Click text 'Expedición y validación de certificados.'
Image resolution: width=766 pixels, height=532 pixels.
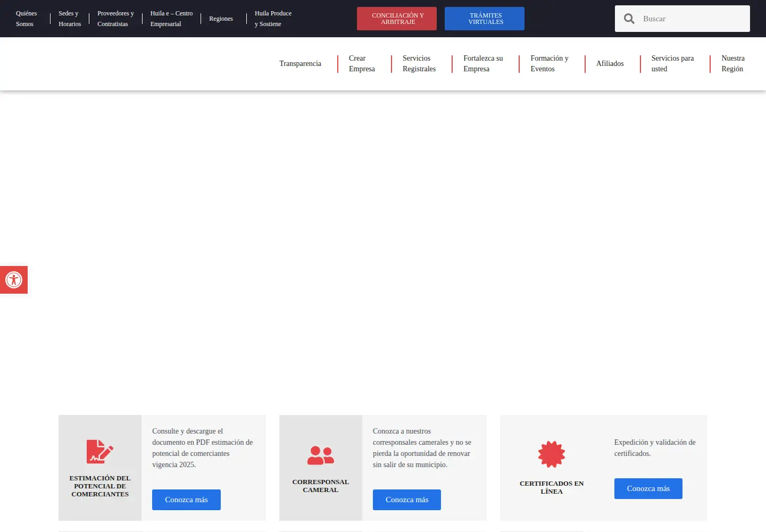coord(655,448)
